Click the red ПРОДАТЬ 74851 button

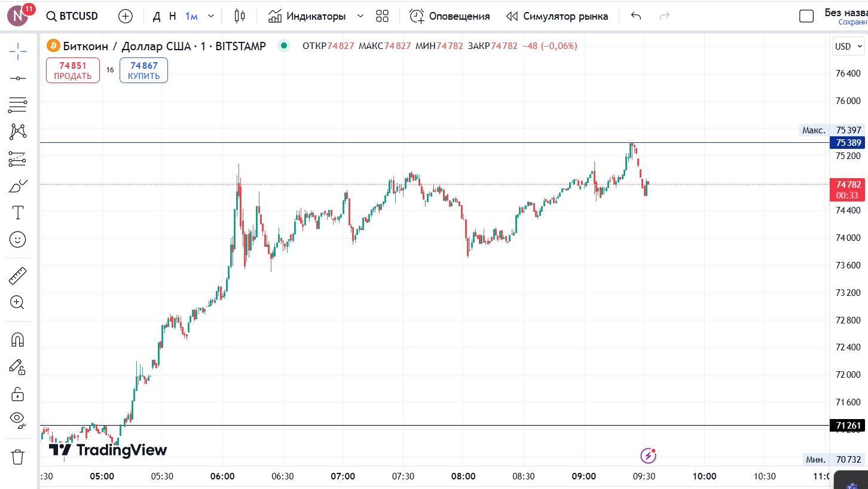pyautogui.click(x=73, y=71)
